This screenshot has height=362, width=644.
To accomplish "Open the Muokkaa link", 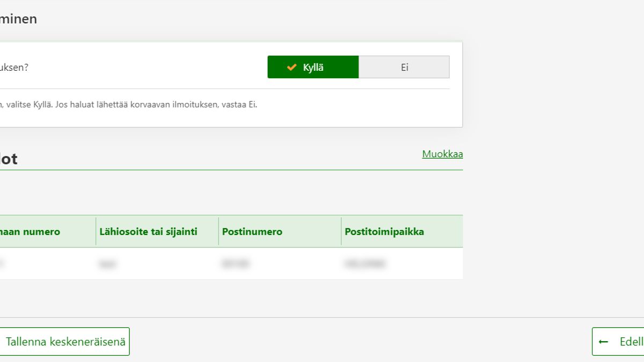I will [x=442, y=154].
